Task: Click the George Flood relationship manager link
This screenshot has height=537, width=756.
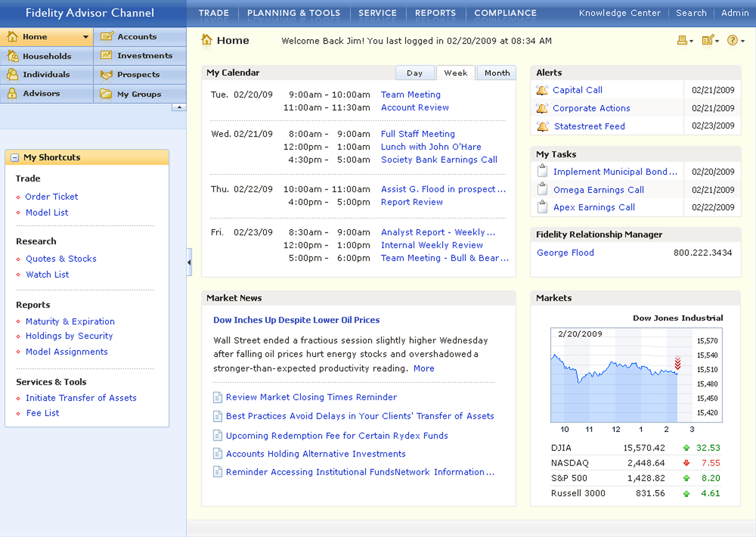Action: (565, 253)
